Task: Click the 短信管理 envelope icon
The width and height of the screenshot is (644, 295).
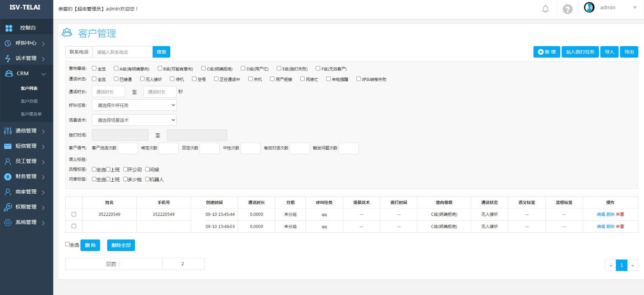Action: pyautogui.click(x=8, y=146)
